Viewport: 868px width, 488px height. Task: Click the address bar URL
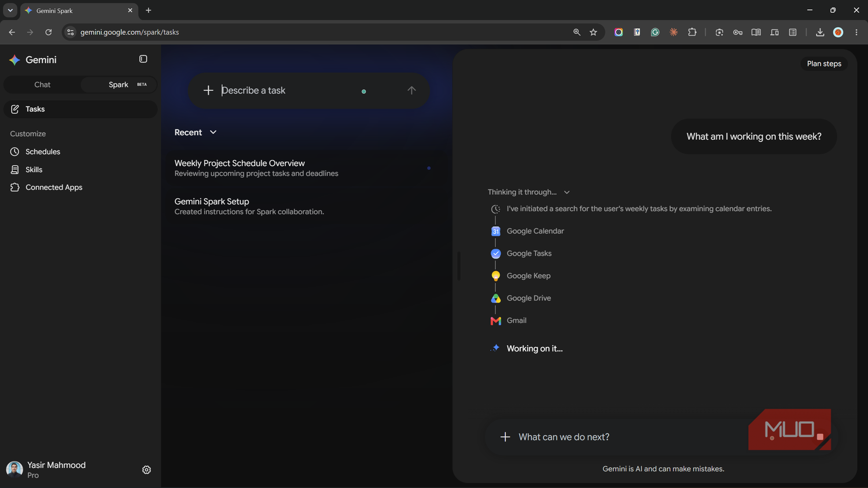coord(130,32)
